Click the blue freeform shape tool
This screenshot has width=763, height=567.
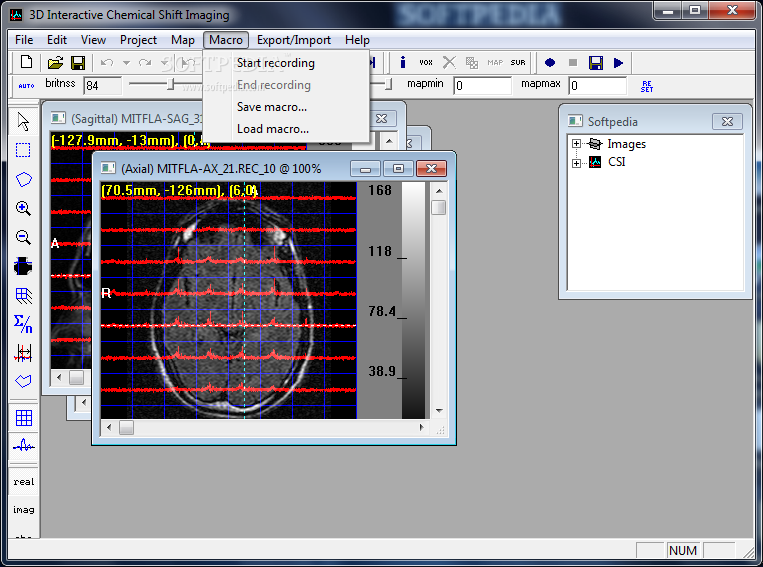(x=23, y=381)
